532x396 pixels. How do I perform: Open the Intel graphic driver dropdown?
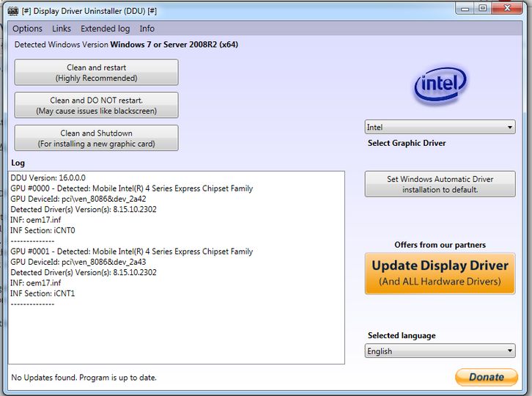tap(440, 128)
